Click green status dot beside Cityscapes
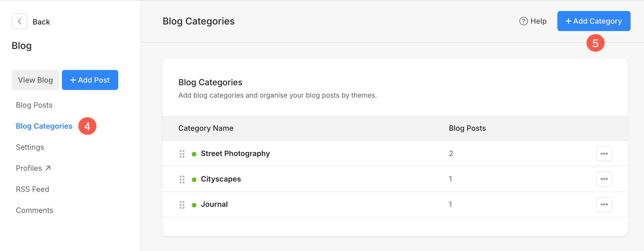This screenshot has height=251, width=644. point(194,180)
